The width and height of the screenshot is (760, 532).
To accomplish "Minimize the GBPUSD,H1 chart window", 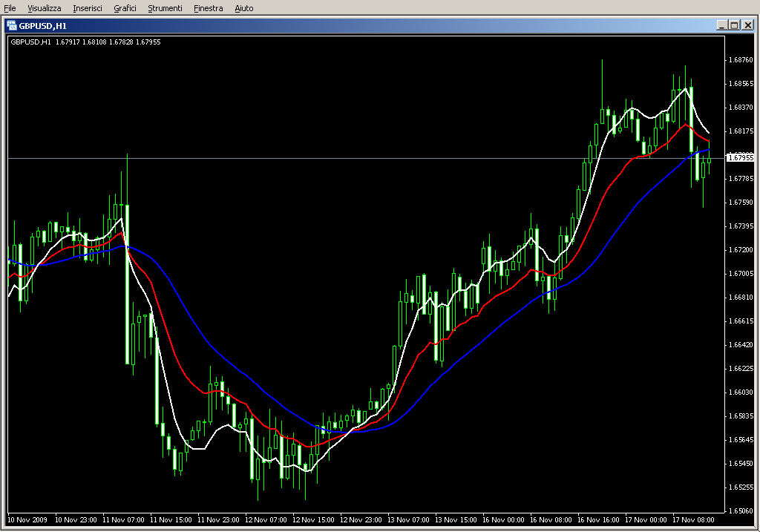I will tap(721, 25).
